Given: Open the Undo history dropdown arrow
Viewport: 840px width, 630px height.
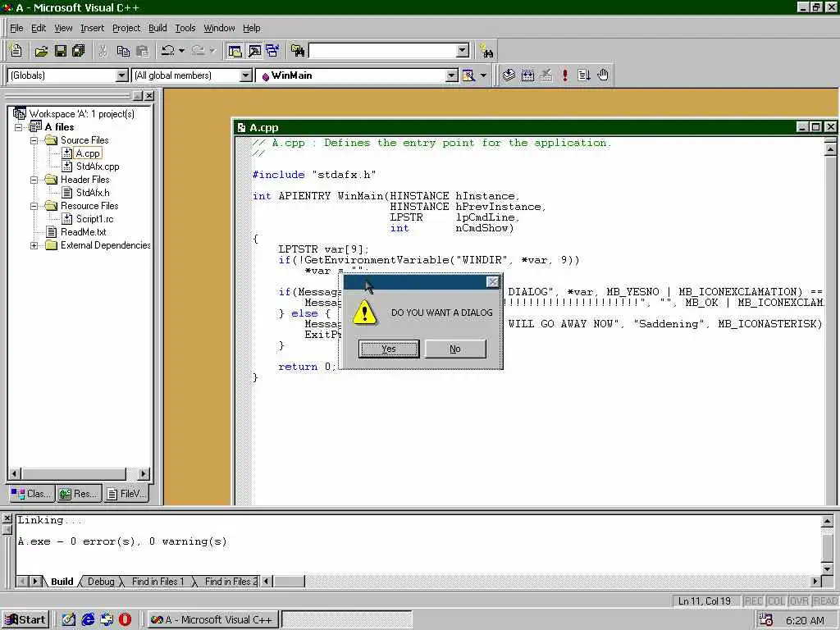Looking at the screenshot, I should click(x=181, y=51).
